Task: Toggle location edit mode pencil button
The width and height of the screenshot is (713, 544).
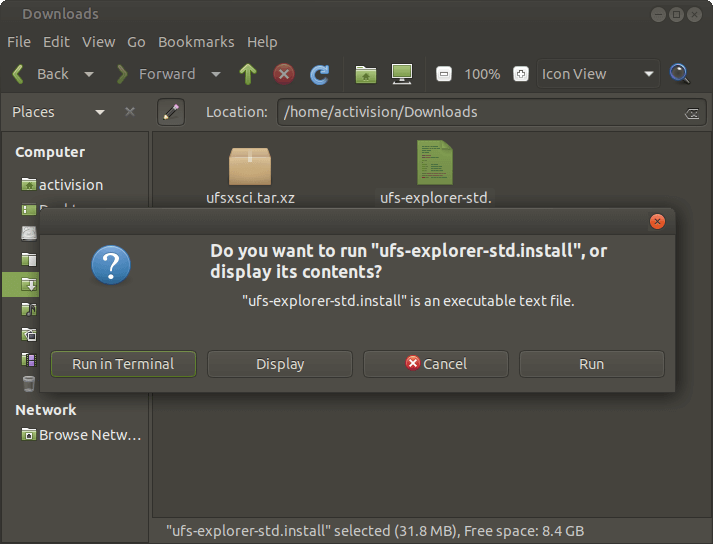Action: click(x=171, y=112)
